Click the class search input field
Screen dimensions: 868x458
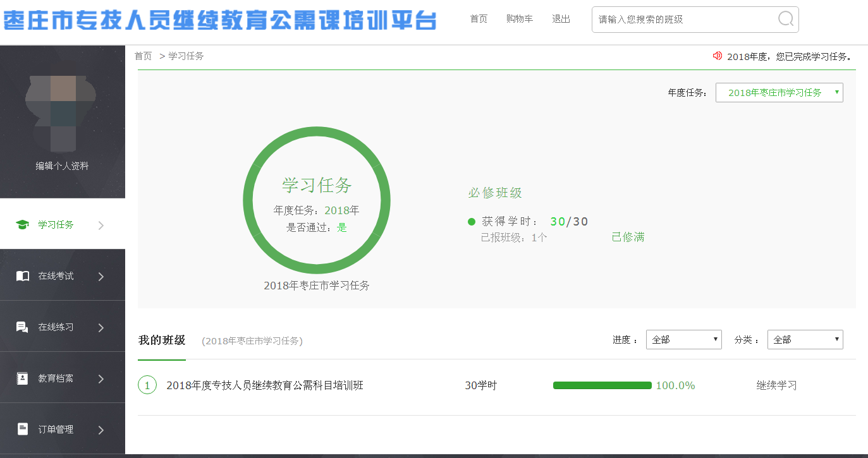683,20
